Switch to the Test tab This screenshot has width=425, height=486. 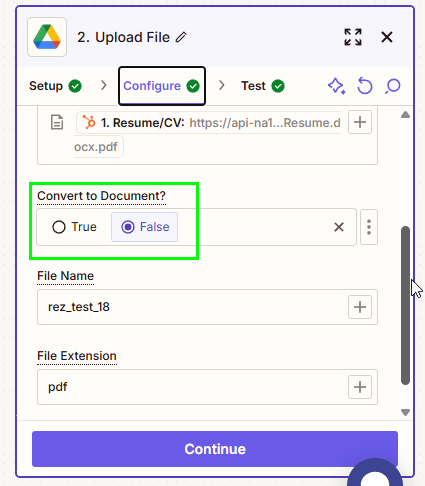263,86
